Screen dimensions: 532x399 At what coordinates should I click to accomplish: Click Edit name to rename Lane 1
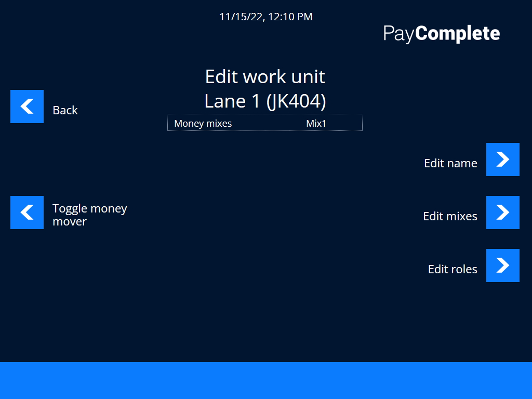(x=502, y=159)
